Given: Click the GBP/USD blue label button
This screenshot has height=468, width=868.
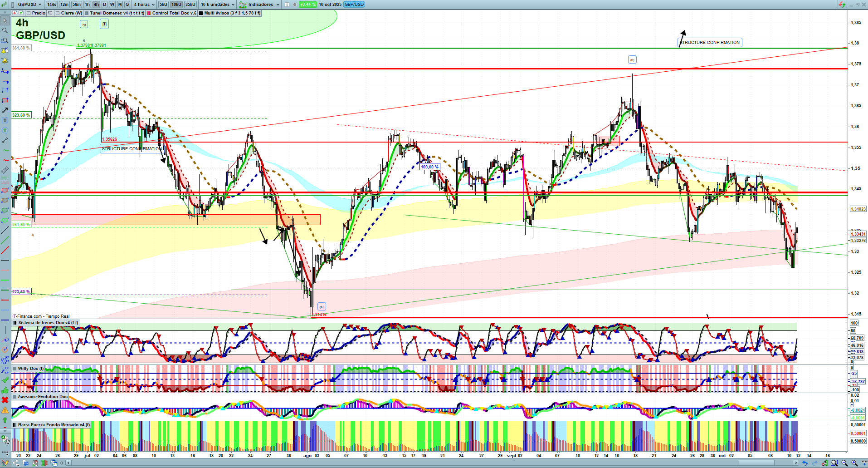Looking at the screenshot, I should pyautogui.click(x=354, y=5).
